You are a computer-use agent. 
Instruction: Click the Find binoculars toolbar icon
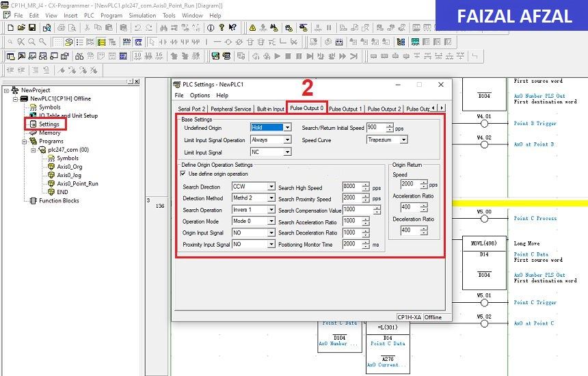(x=163, y=27)
